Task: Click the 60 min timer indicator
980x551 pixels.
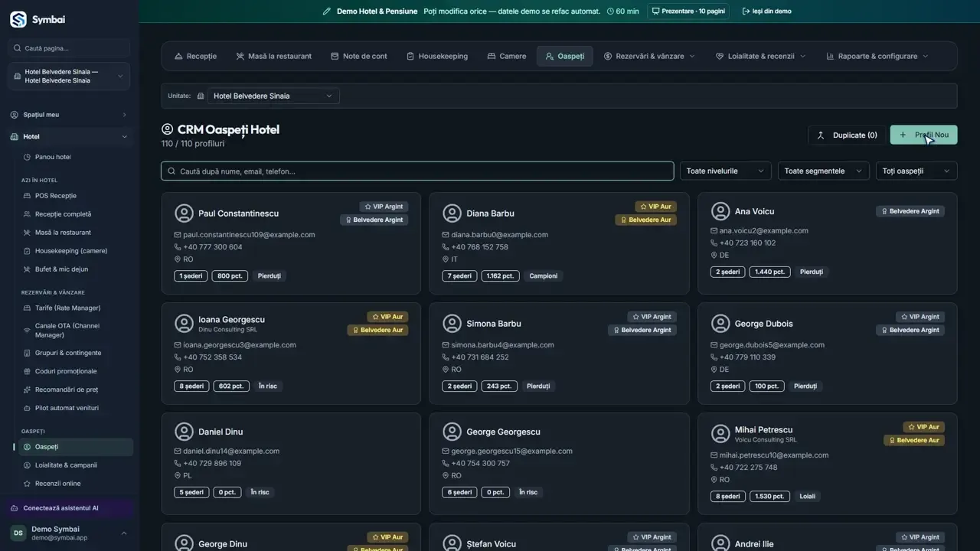Action: (x=622, y=11)
